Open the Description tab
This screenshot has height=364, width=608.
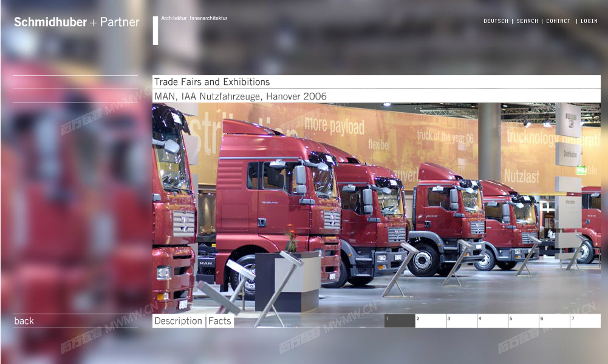click(x=179, y=321)
